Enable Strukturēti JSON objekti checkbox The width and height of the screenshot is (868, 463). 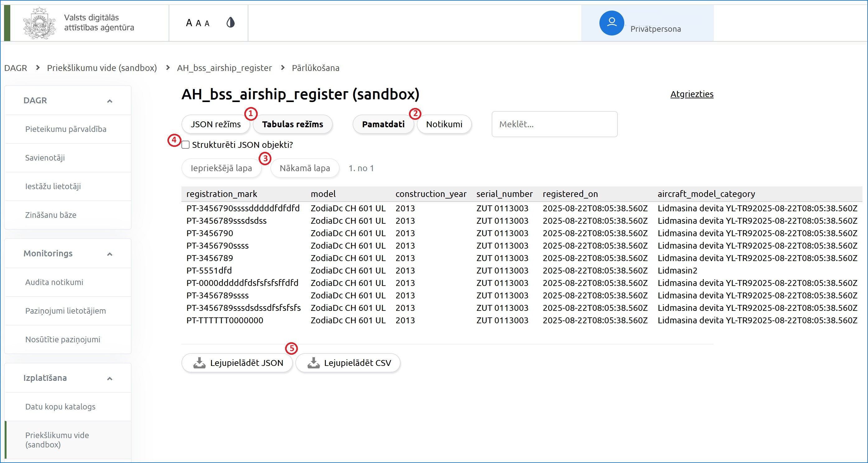(x=185, y=145)
